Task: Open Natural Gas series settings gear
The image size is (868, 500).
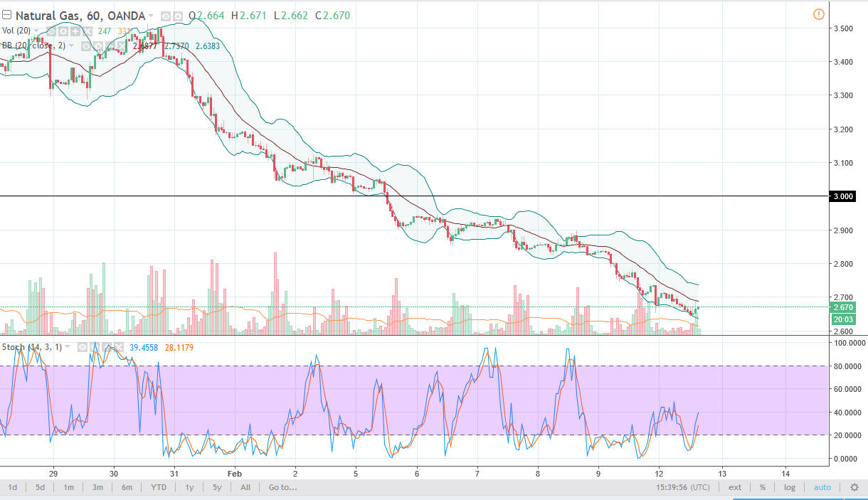Action: [178, 16]
